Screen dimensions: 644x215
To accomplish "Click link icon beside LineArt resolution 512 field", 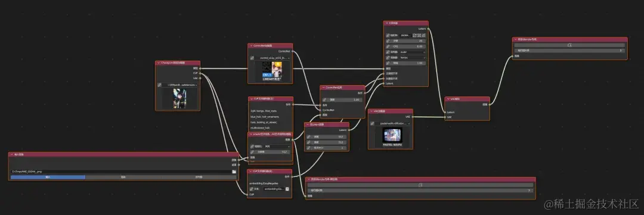I will (x=252, y=152).
